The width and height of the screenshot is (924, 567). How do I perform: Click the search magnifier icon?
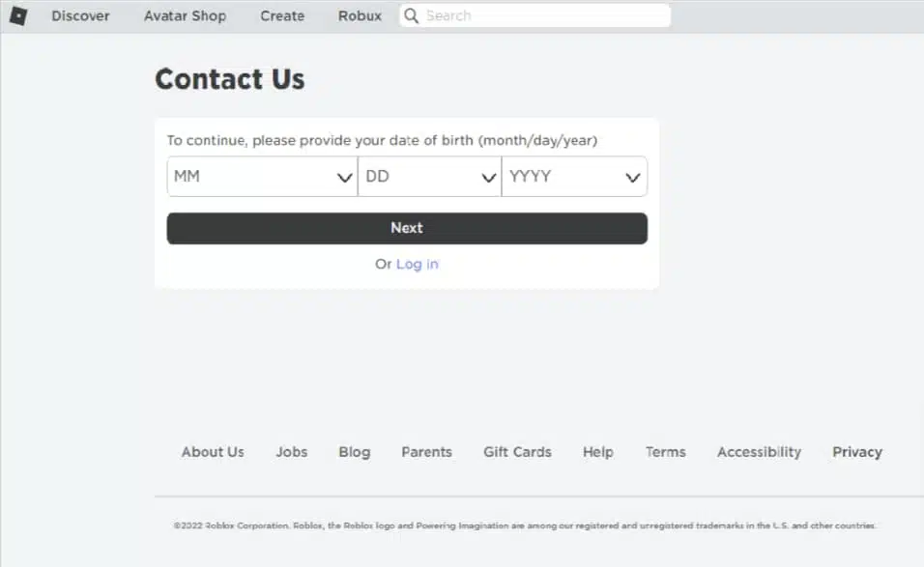click(410, 15)
